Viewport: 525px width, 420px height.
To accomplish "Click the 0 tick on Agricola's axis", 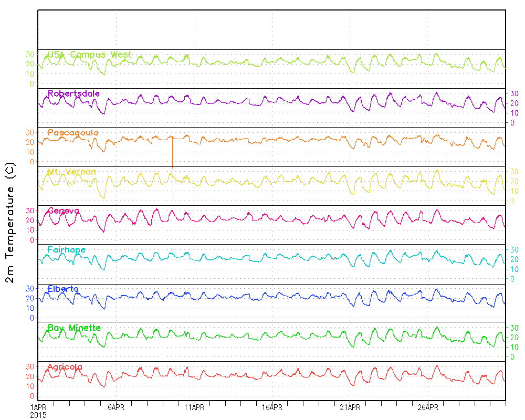I will [x=33, y=396].
